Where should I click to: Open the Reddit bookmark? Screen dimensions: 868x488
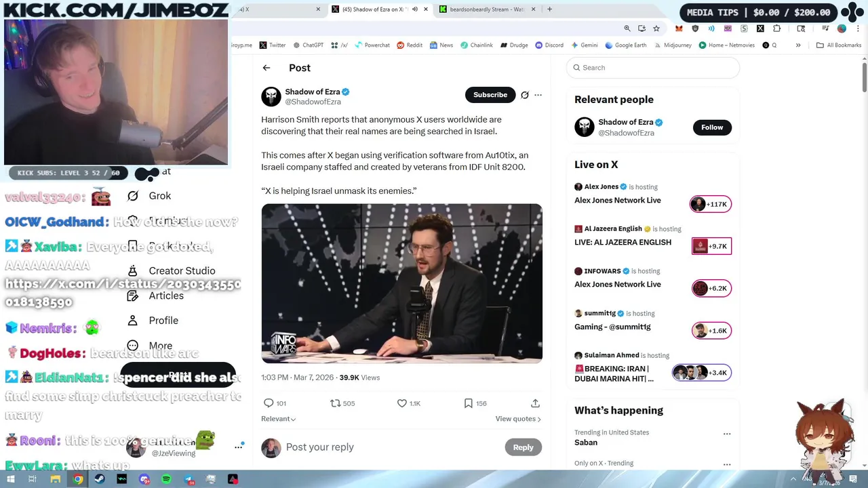click(410, 45)
